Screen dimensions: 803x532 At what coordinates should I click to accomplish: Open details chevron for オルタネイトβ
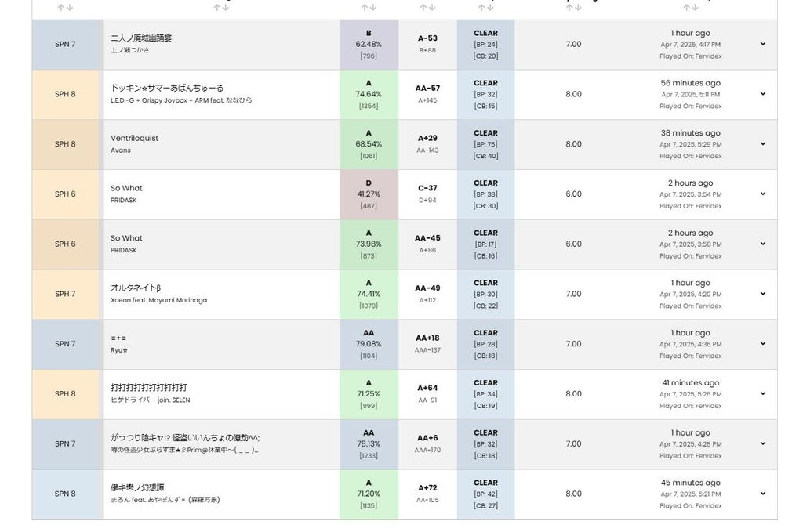(762, 294)
